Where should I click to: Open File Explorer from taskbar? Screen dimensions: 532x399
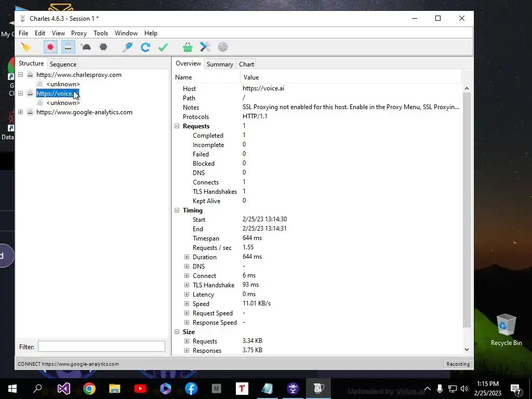coord(115,389)
